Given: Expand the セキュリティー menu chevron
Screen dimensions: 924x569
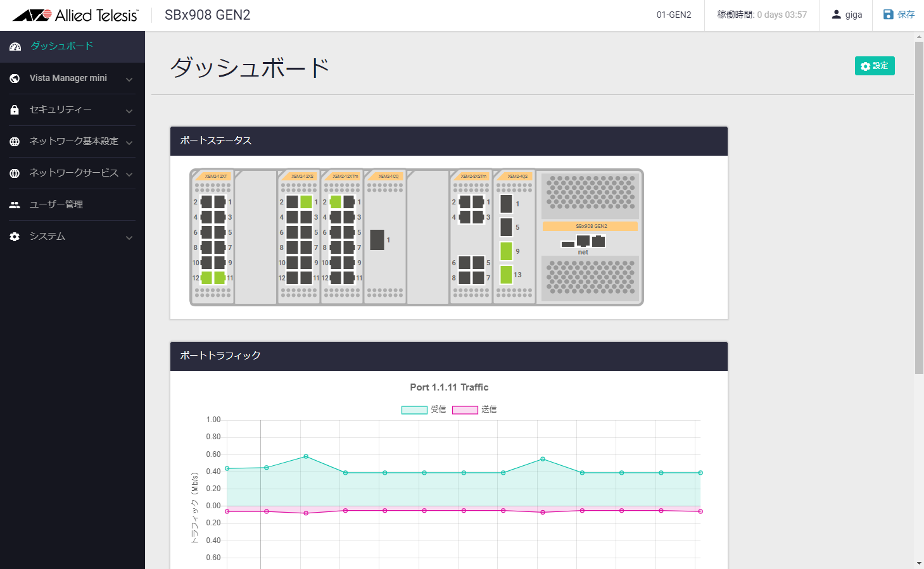Looking at the screenshot, I should 129,111.
